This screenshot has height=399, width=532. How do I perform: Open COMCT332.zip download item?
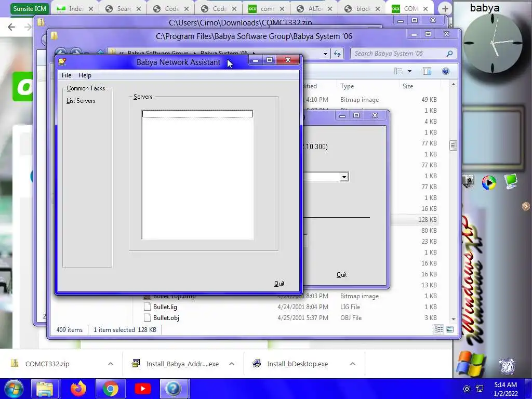coord(47,364)
